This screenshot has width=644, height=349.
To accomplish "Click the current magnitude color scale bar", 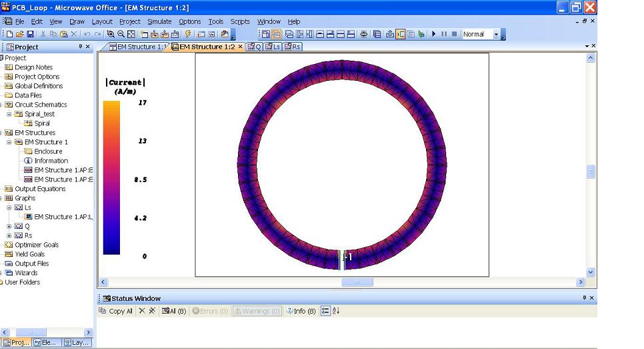I will (111, 178).
